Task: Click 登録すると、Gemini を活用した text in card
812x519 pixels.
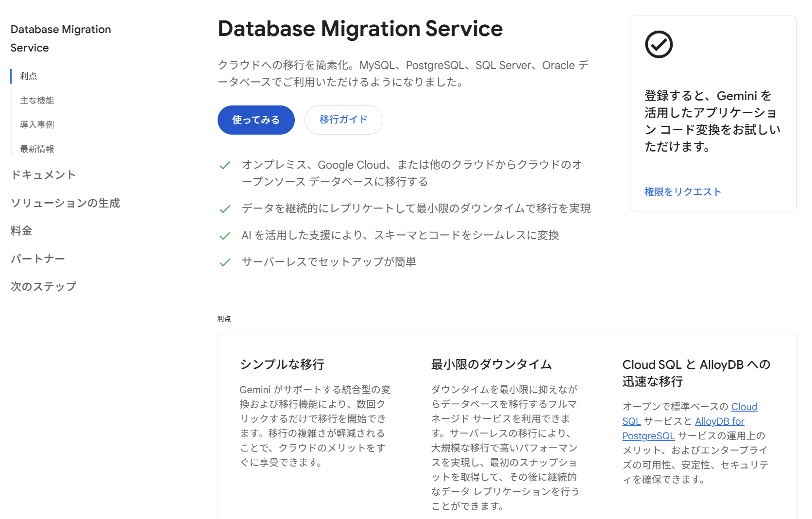Action: point(712,121)
